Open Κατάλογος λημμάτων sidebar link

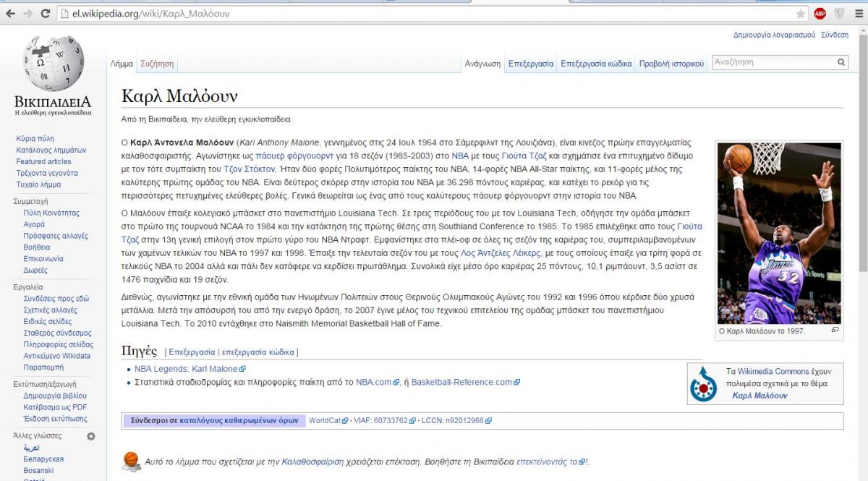coord(51,150)
